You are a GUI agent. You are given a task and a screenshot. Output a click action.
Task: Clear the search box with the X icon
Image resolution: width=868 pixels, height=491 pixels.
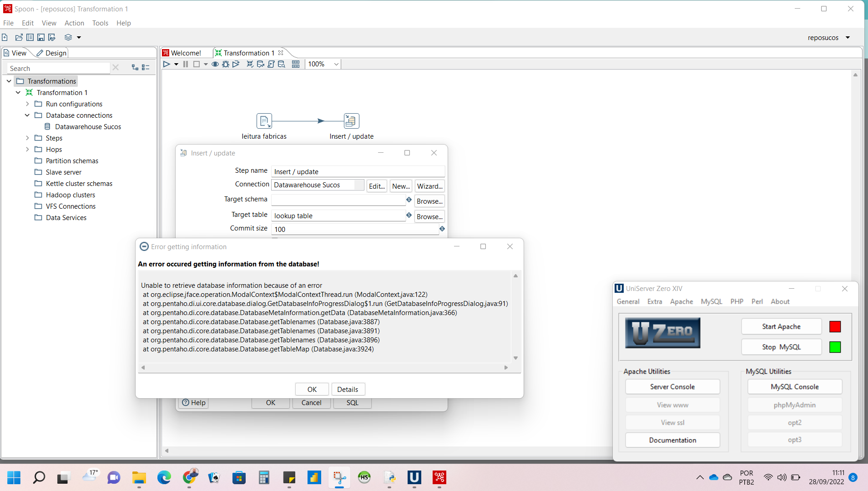click(116, 67)
